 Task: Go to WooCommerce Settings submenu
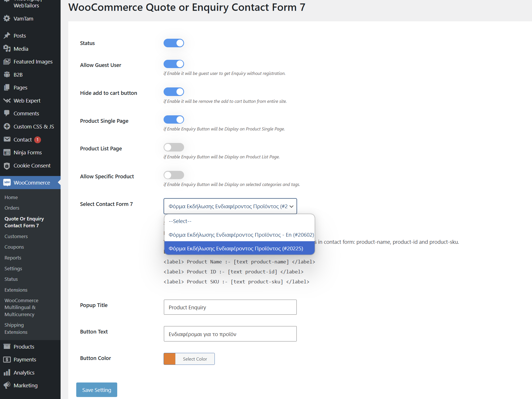click(x=13, y=269)
